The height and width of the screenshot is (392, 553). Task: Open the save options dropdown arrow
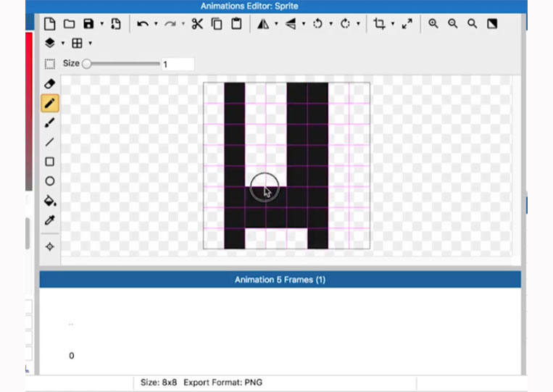click(x=102, y=24)
